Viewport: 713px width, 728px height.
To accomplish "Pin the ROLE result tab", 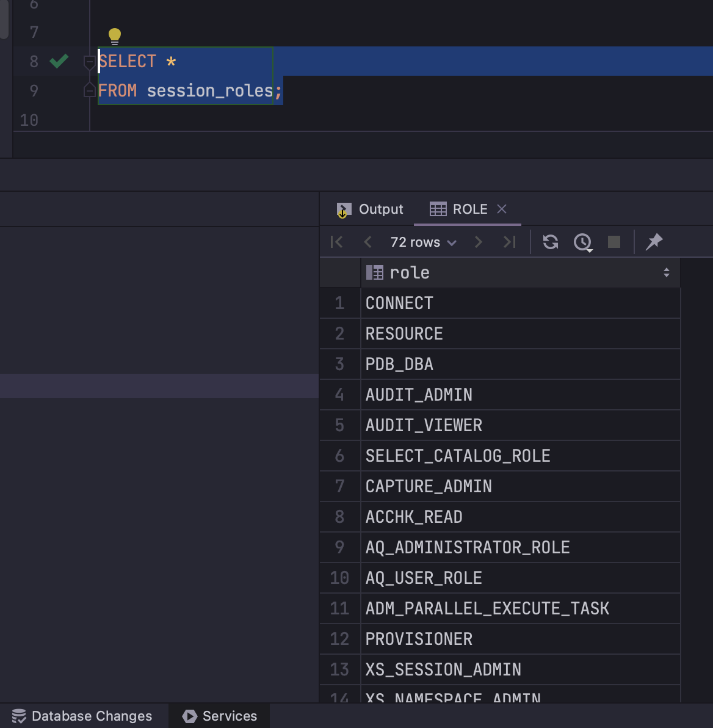I will click(x=654, y=242).
